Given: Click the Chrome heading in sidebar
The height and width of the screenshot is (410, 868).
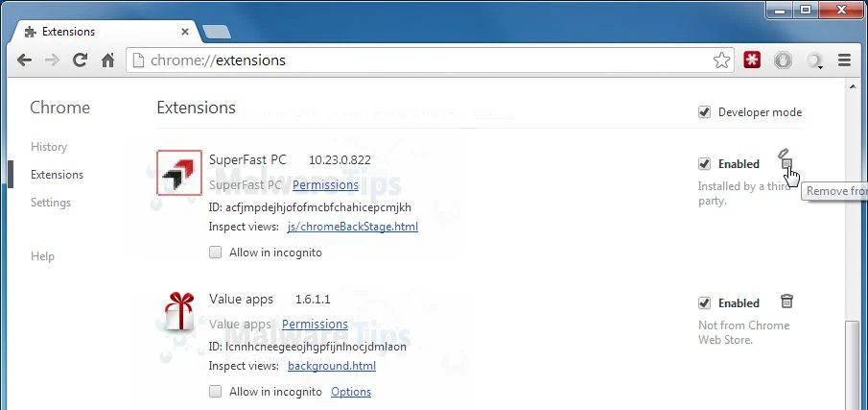Looking at the screenshot, I should click(59, 108).
